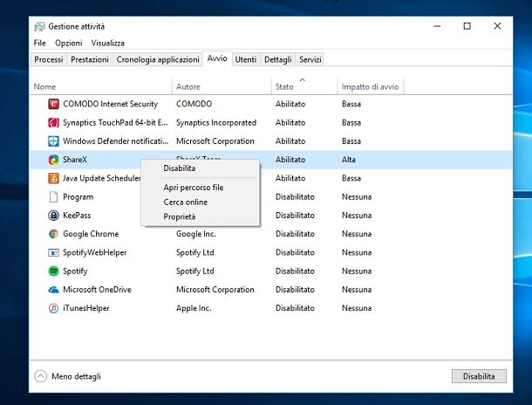This screenshot has height=405, width=532.
Task: Select the Google Chrome row name
Action: click(x=91, y=234)
